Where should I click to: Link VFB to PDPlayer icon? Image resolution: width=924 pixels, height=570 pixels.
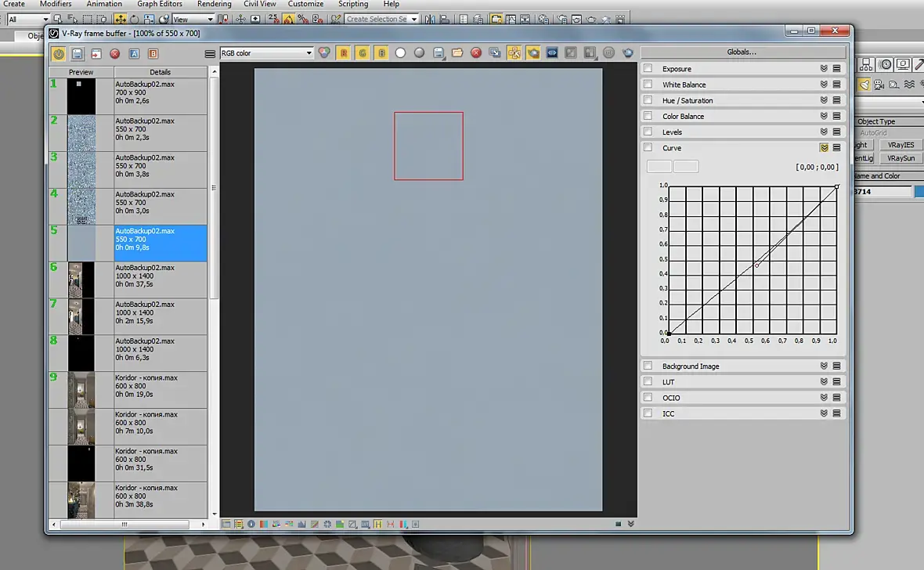coord(552,53)
